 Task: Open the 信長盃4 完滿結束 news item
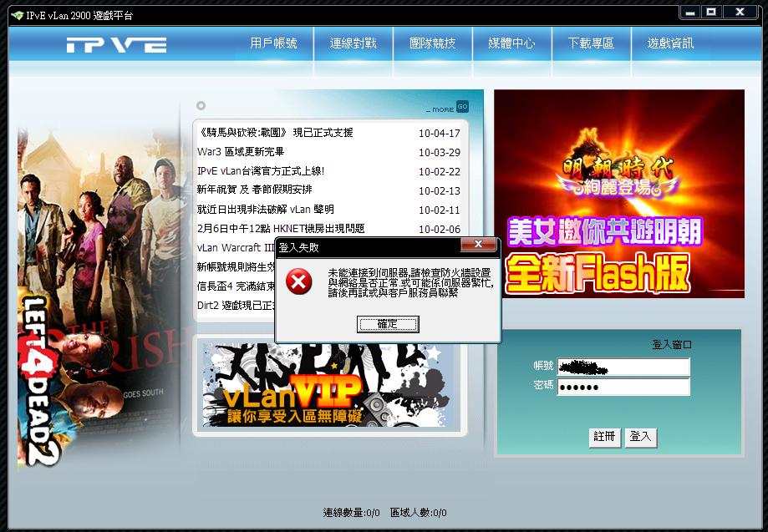tap(236, 286)
